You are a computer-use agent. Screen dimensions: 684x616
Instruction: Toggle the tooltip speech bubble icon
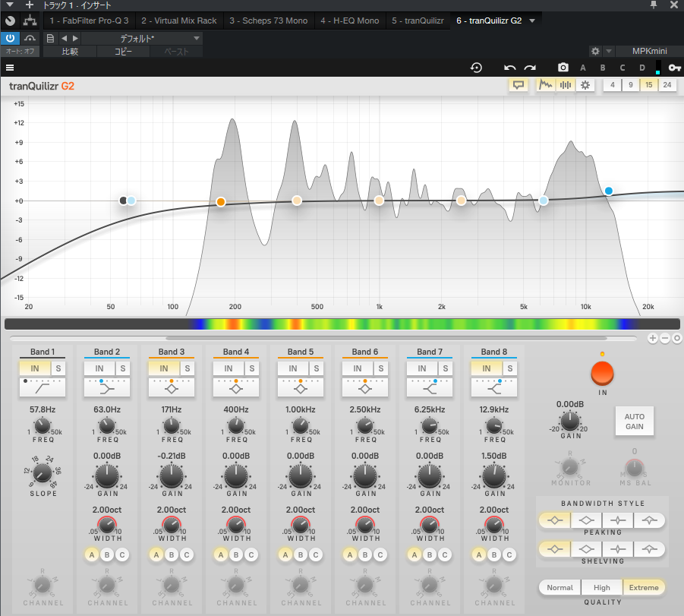click(519, 85)
